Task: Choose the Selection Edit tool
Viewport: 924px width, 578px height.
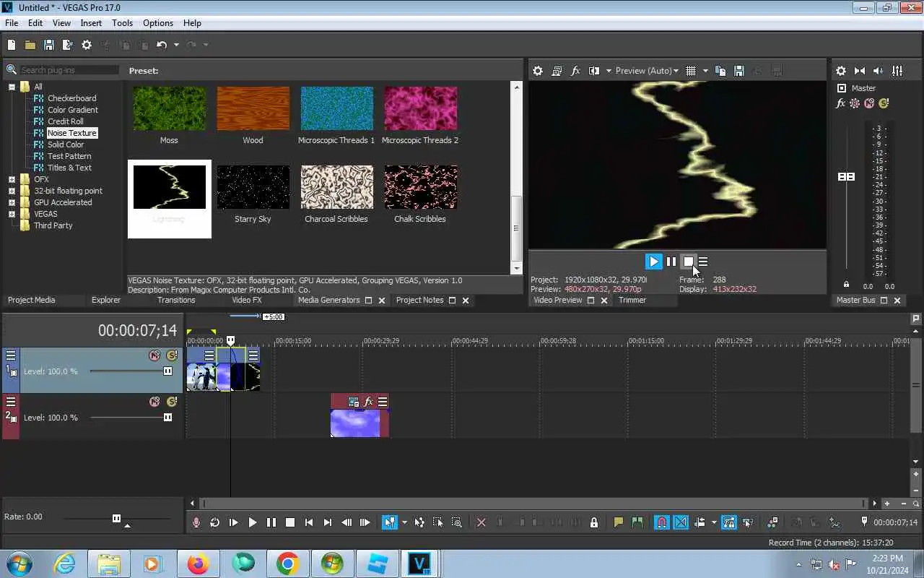Action: click(x=438, y=522)
